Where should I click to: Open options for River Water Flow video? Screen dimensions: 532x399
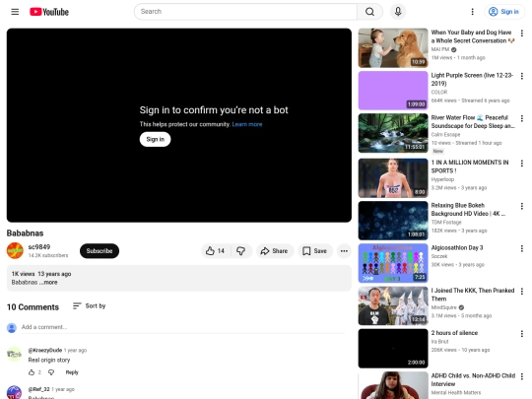coord(522,118)
